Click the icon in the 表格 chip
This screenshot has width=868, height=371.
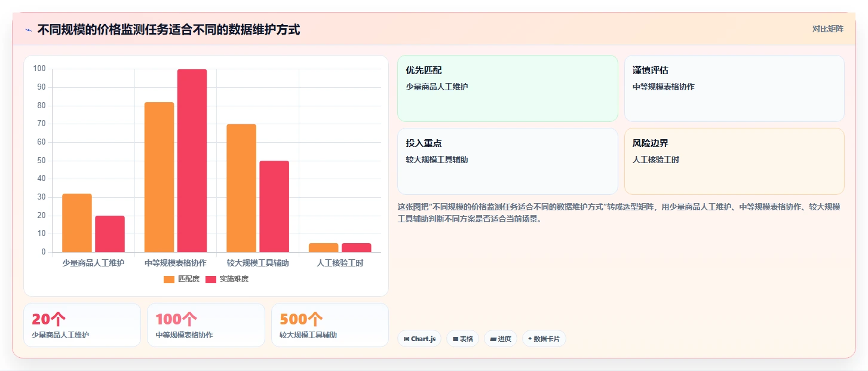[455, 339]
